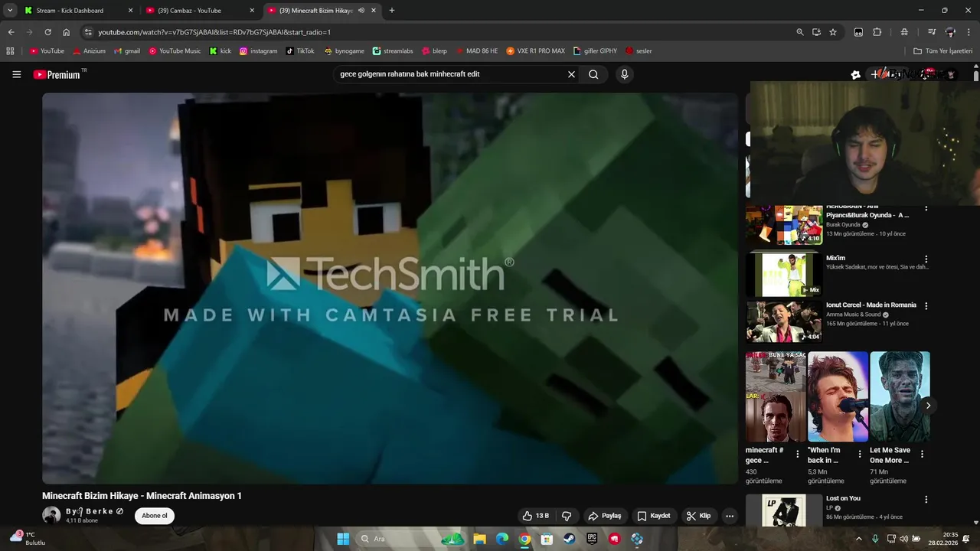Create a clip with the Klip button
This screenshot has width=980, height=551.
point(698,516)
